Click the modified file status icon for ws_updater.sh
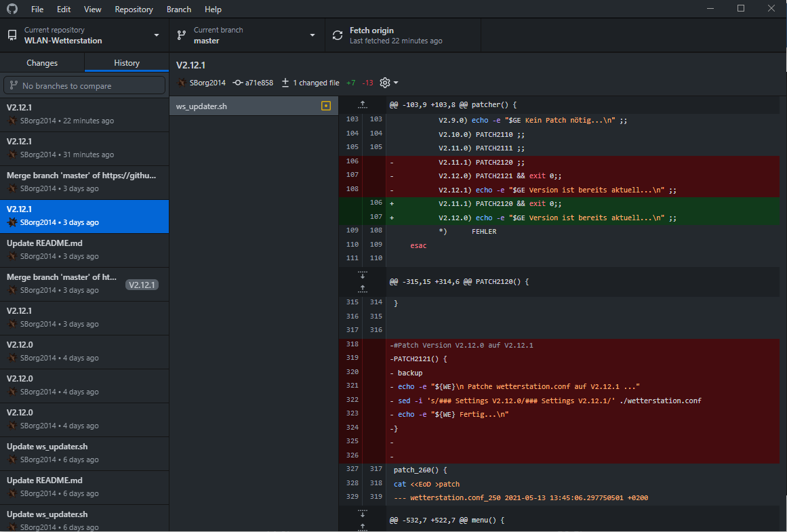This screenshot has width=787, height=532. [326, 106]
